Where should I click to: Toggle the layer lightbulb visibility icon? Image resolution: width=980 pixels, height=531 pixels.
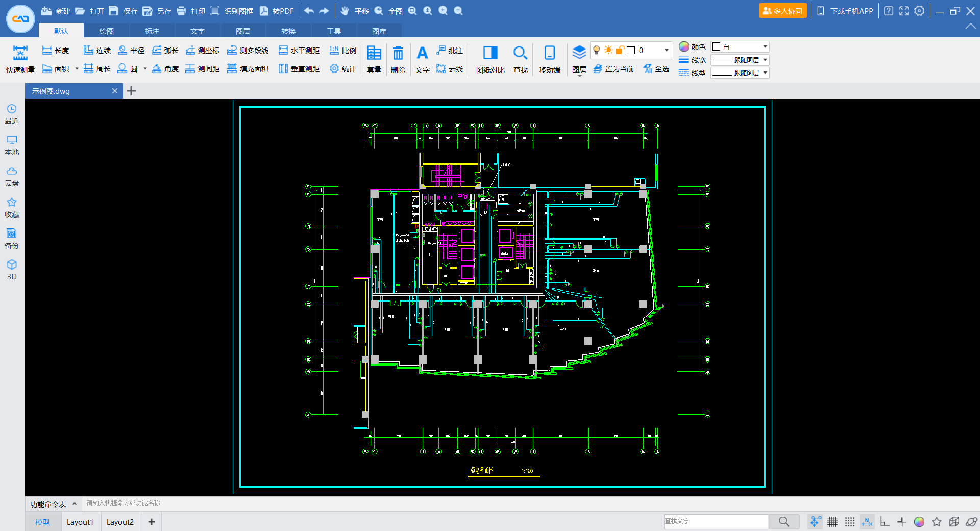[597, 50]
